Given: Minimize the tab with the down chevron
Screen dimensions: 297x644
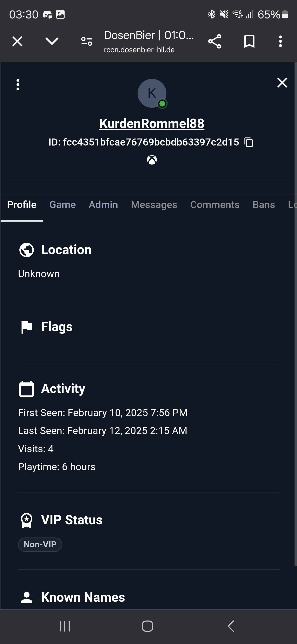Looking at the screenshot, I should [52, 41].
